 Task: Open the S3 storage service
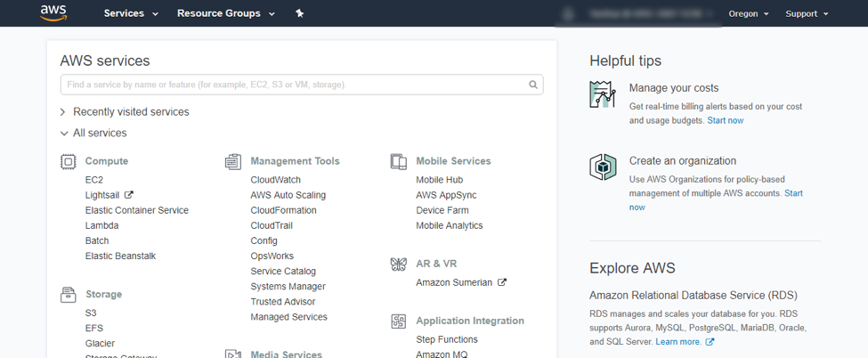91,313
